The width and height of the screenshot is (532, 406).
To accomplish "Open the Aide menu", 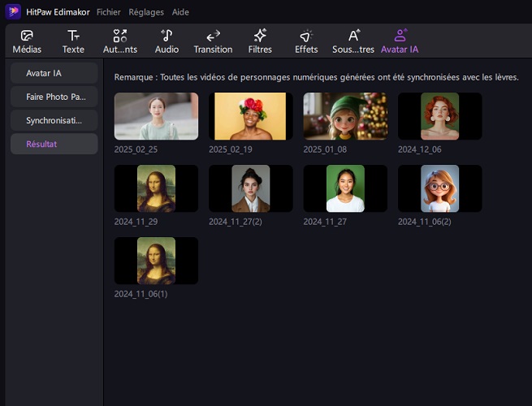I will coord(180,12).
